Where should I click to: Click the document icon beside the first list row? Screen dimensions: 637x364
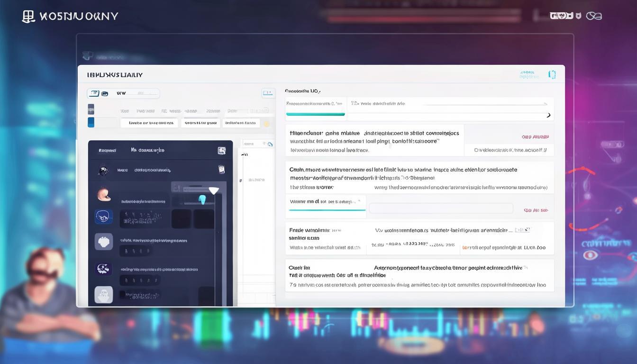tap(221, 170)
